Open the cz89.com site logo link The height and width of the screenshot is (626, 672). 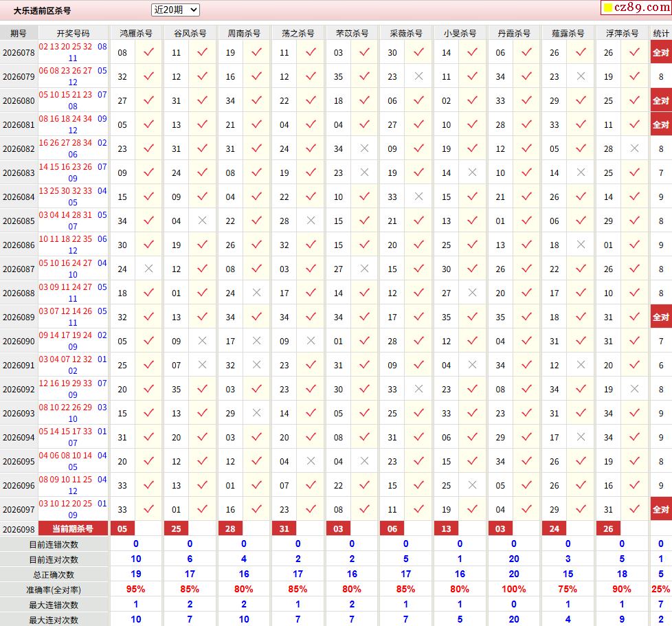pyautogui.click(x=636, y=8)
